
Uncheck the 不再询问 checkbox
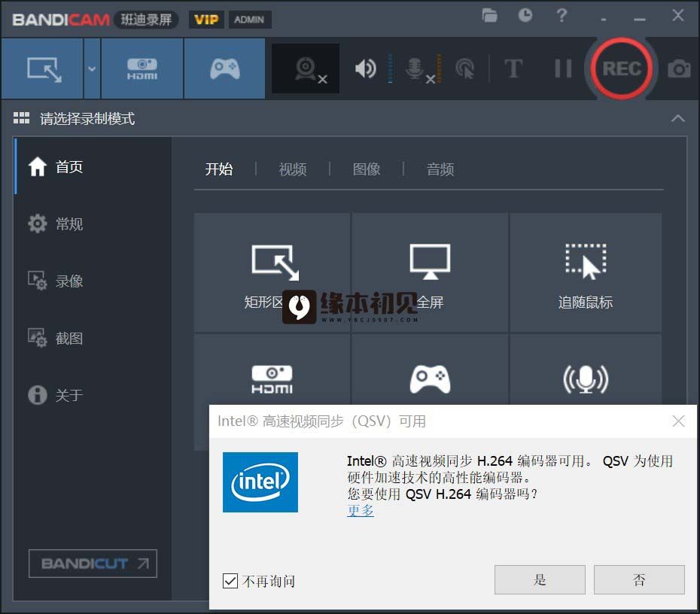pos(230,581)
